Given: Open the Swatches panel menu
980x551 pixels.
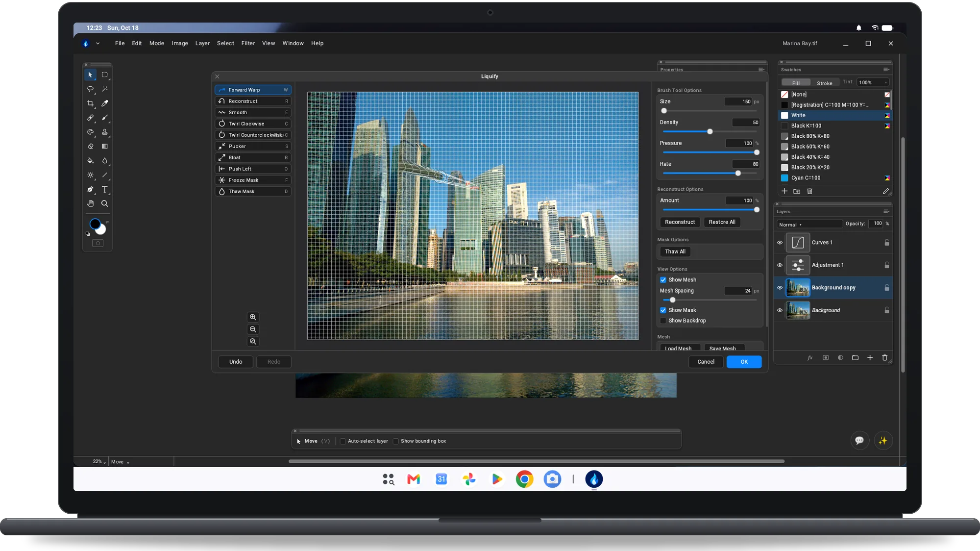Looking at the screenshot, I should click(x=886, y=70).
